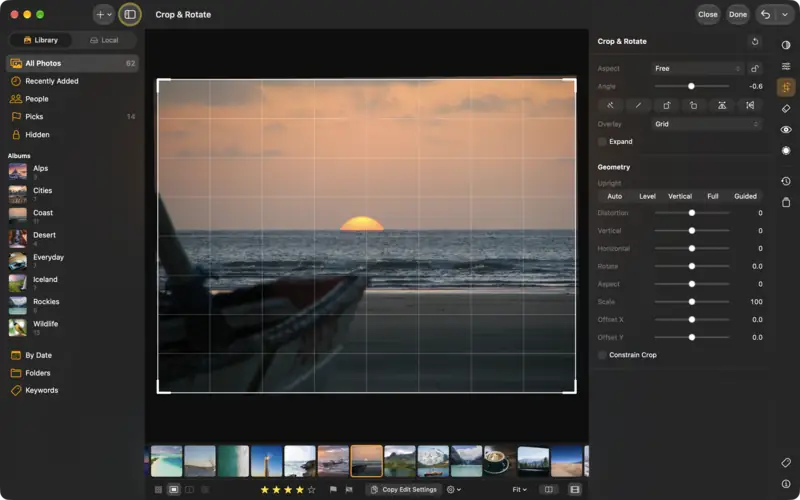The image size is (800, 500).
Task: Toggle the sidebar visibility button
Action: (x=130, y=14)
